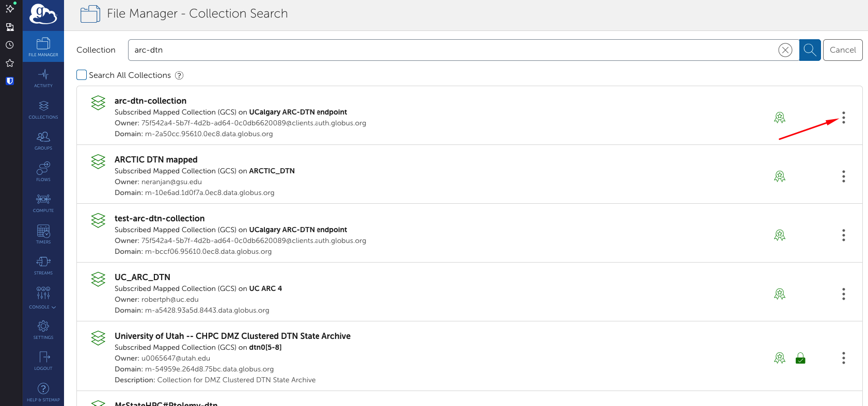
Task: Click the subscription badge for test-arc-dtn-collection
Action: (780, 235)
